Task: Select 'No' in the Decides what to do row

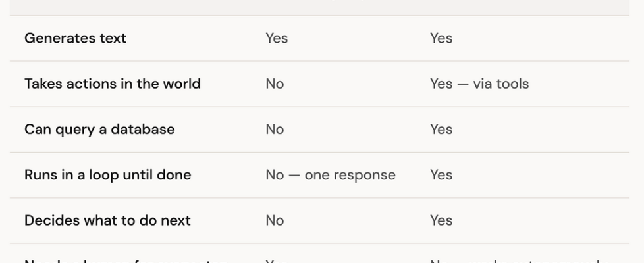Action: [275, 220]
